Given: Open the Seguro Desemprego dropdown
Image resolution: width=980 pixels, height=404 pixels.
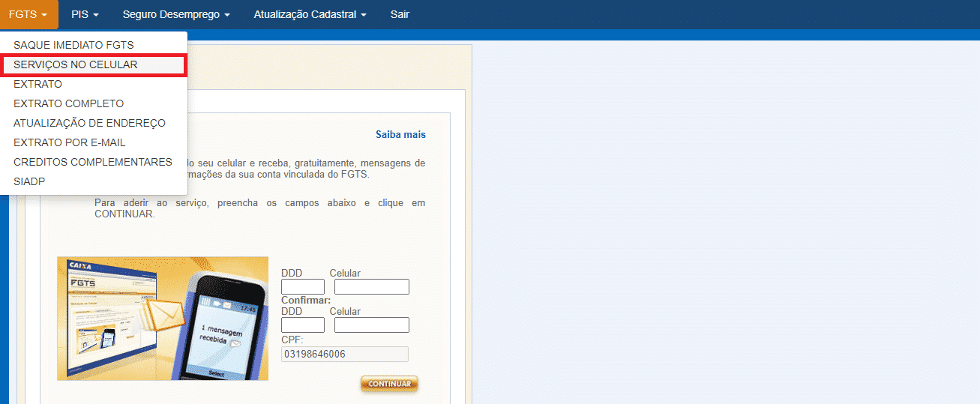Looking at the screenshot, I should point(176,14).
